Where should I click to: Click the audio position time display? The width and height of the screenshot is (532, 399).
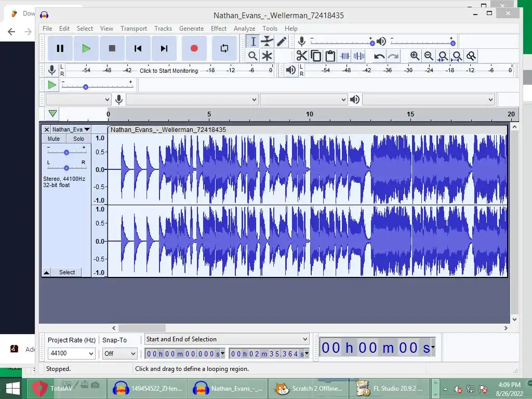[x=377, y=348]
